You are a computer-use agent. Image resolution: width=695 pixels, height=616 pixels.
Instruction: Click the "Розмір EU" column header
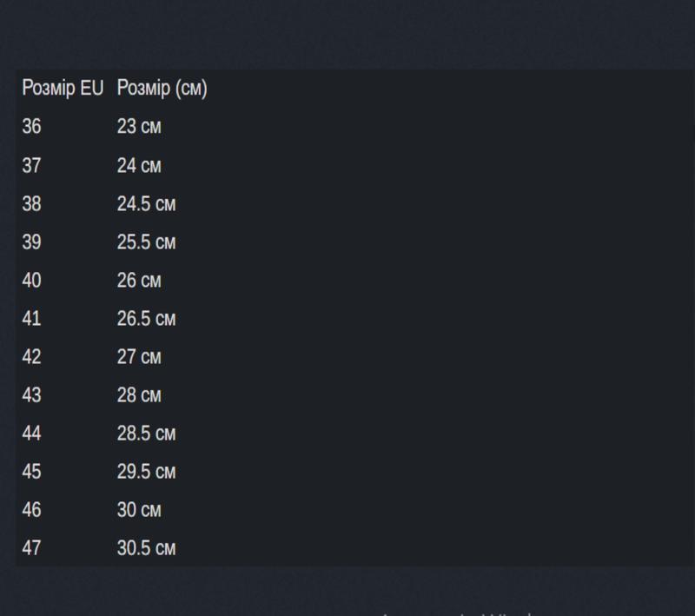[63, 89]
